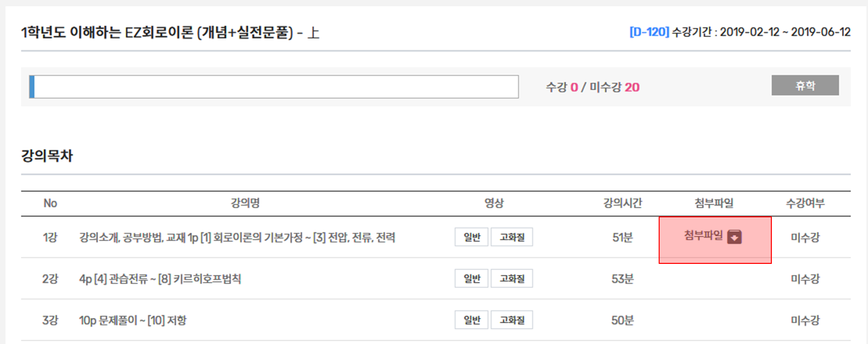Play lecture 2 in 일반 quality

pos(472,278)
